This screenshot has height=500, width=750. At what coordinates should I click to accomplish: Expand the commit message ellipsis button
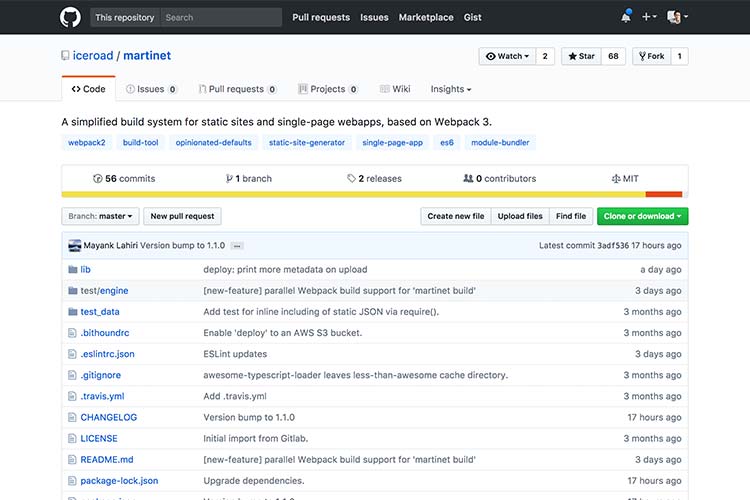click(x=237, y=246)
